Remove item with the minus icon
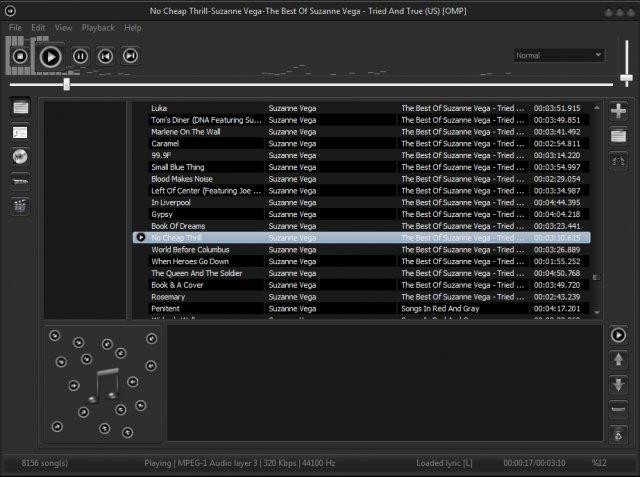This screenshot has width=640, height=477. tap(618, 409)
